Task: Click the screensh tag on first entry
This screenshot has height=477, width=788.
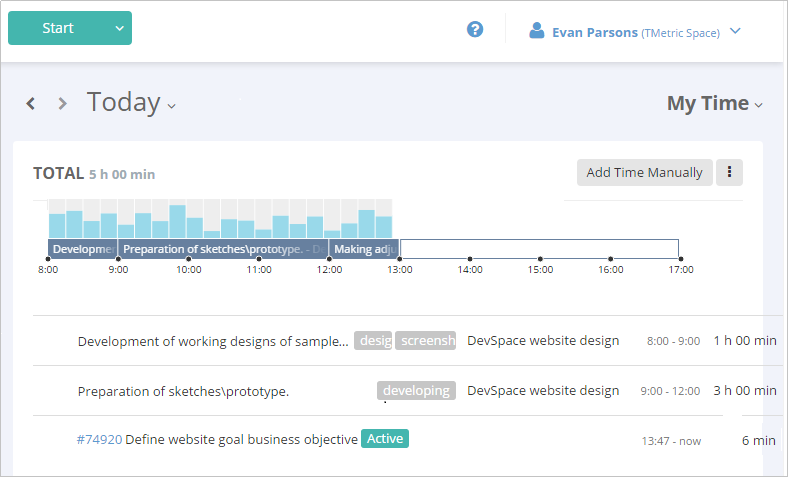Action: coord(426,341)
